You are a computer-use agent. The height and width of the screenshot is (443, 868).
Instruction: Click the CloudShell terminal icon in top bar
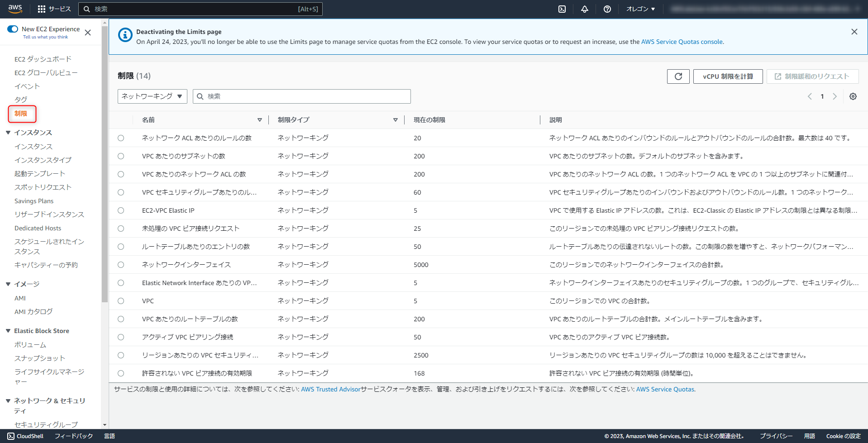coord(562,9)
